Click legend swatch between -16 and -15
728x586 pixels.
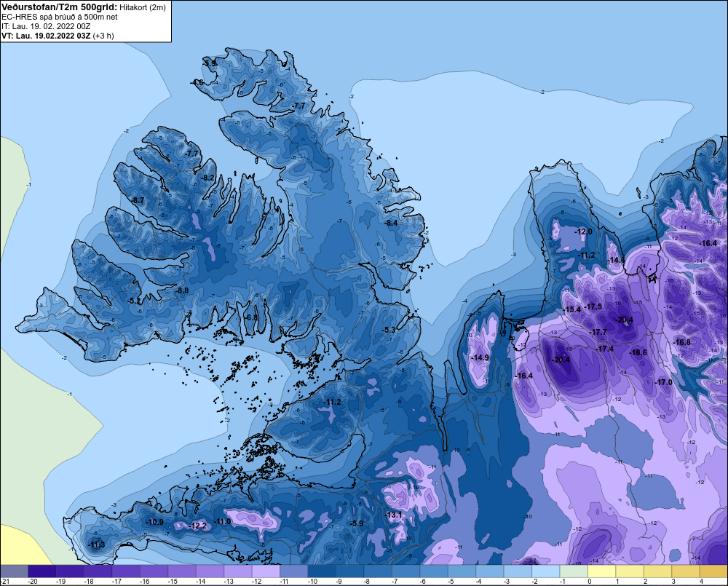(154, 571)
